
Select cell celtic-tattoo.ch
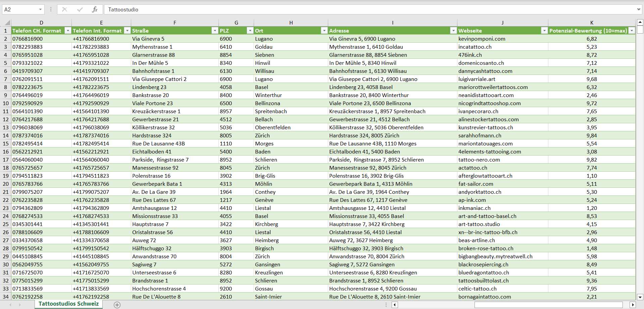click(x=503, y=289)
